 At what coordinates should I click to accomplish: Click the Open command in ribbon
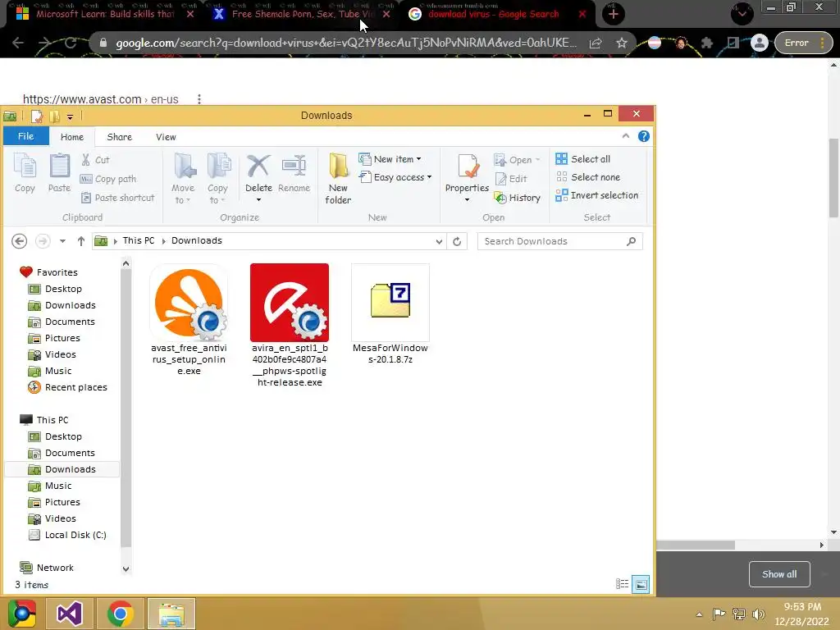pyautogui.click(x=517, y=160)
